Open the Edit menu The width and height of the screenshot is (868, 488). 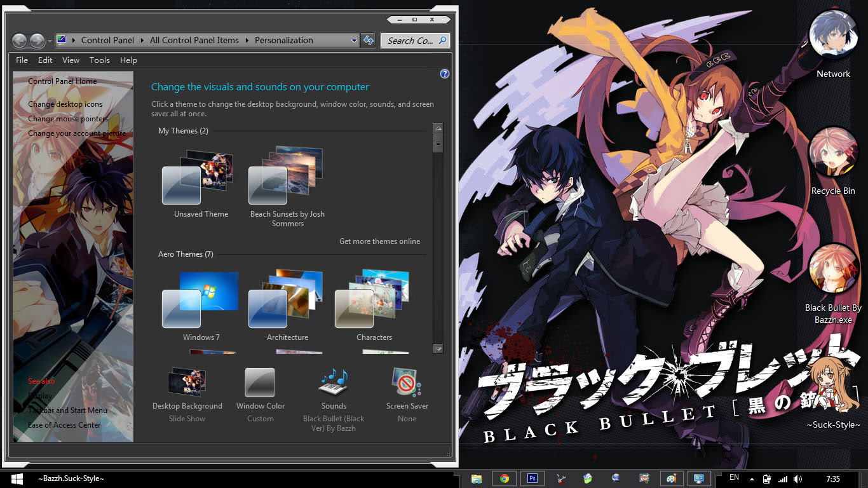45,60
